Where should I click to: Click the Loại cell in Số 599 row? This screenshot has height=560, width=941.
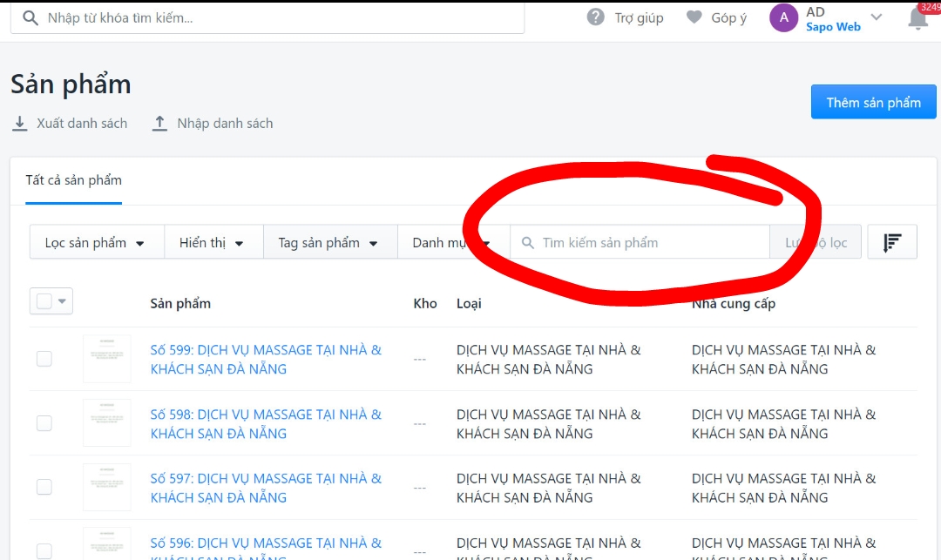549,359
